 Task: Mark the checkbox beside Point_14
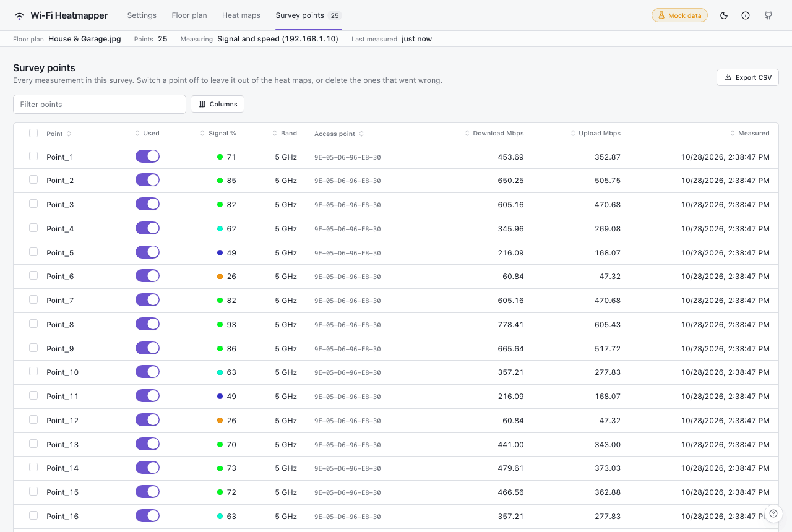point(33,467)
